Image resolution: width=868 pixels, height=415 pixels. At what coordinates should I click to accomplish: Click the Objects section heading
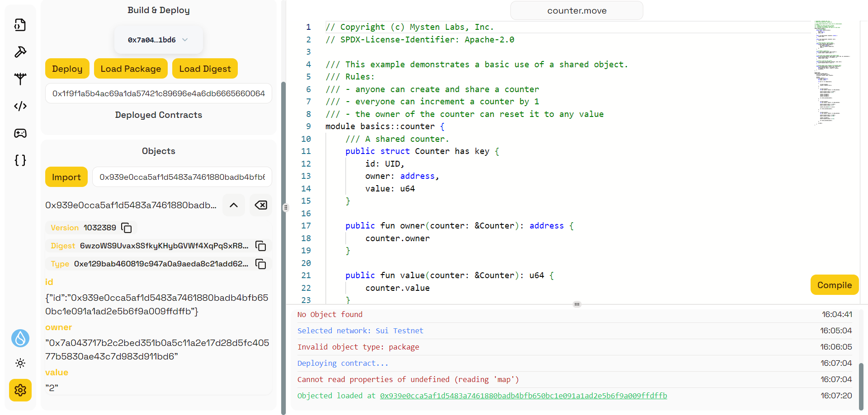tap(159, 151)
